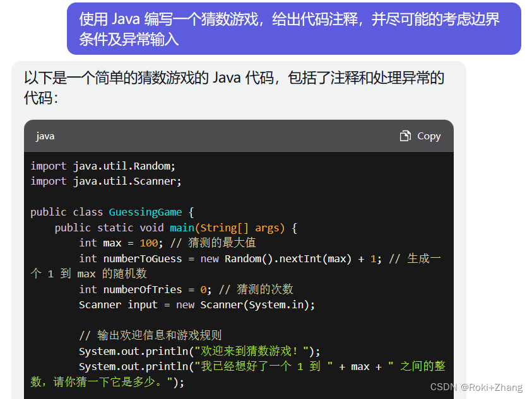Click the numberToGuess declaration line
The width and height of the screenshot is (532, 399).
pyautogui.click(x=260, y=258)
